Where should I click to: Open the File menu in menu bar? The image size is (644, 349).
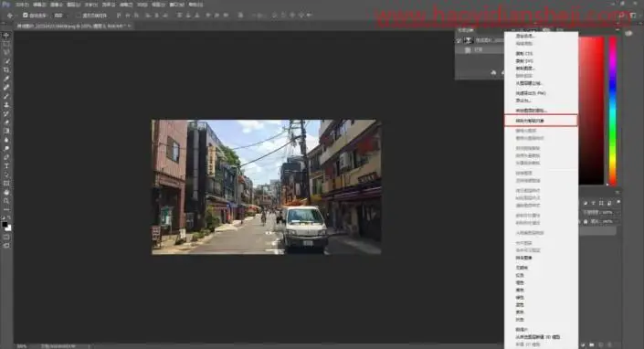(x=22, y=5)
